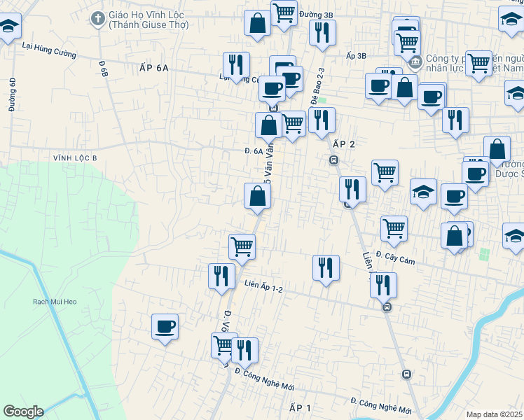
Task: Select the Đường 6D road label
Action: 13,94
